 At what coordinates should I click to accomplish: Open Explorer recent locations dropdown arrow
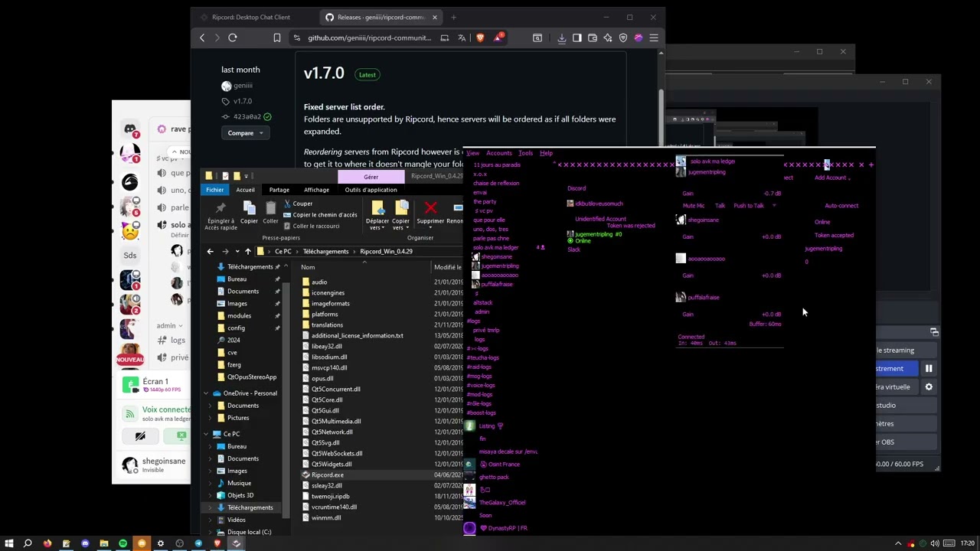[x=237, y=251]
